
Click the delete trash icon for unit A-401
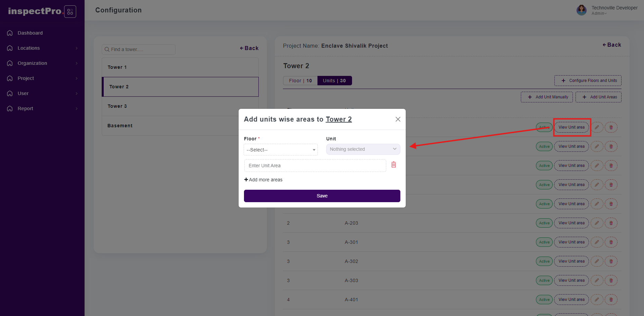pyautogui.click(x=611, y=300)
